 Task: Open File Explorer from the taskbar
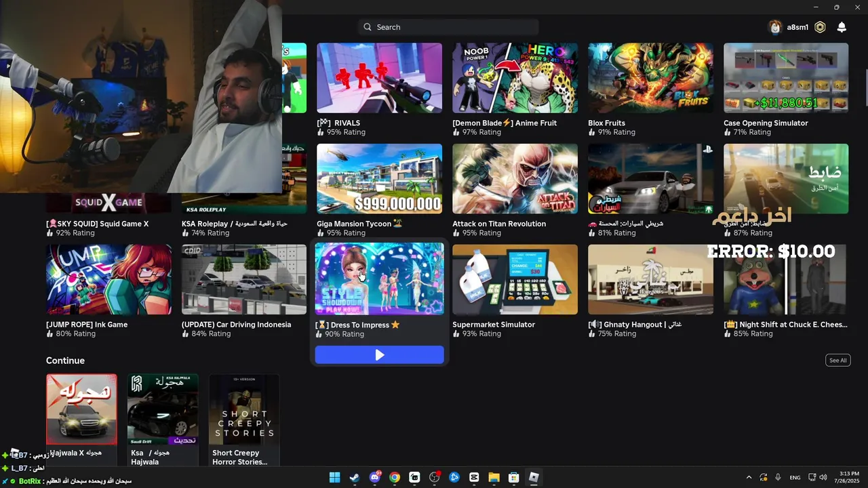pyautogui.click(x=494, y=477)
